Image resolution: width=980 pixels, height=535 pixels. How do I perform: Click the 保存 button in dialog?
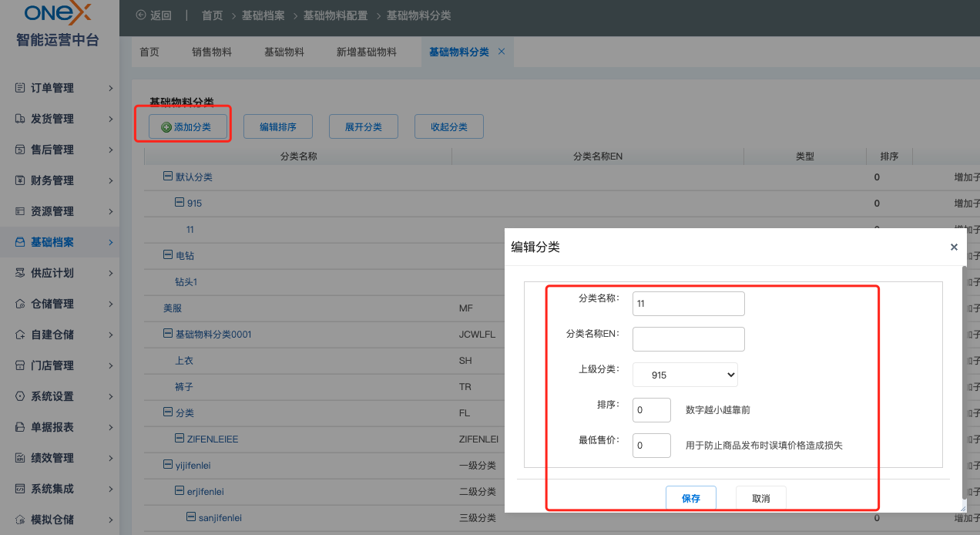pos(691,498)
